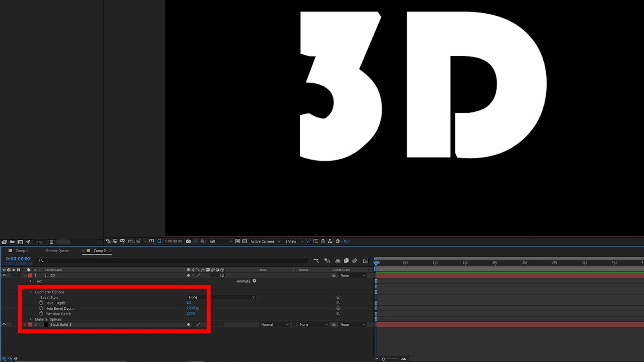
Task: Collapse the Geometry Options group
Action: pos(31,292)
